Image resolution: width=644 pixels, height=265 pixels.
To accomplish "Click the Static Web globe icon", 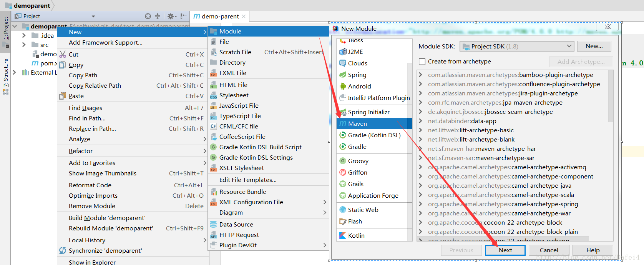I will click(343, 210).
